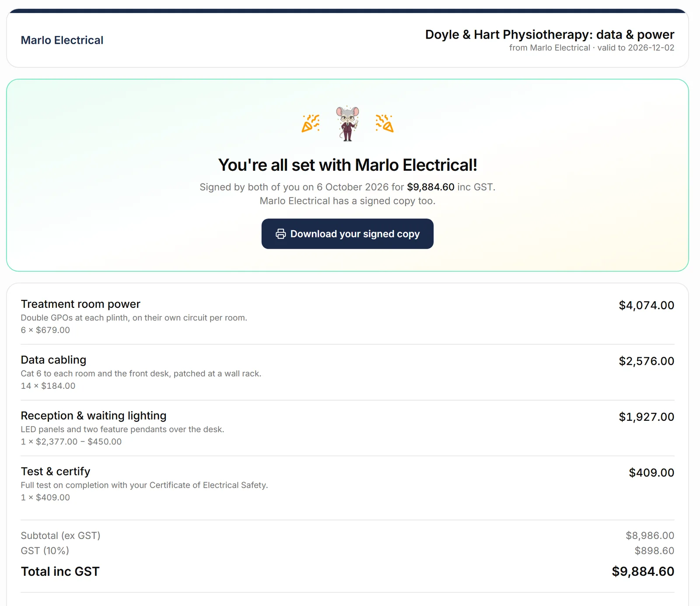Click the '14 × $184.00' quantity text
700x606 pixels.
(48, 386)
